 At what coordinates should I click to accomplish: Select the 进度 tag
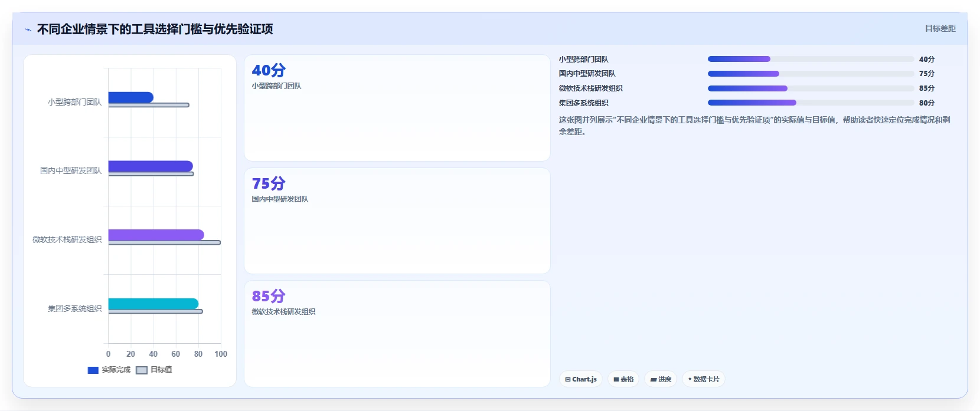point(661,379)
